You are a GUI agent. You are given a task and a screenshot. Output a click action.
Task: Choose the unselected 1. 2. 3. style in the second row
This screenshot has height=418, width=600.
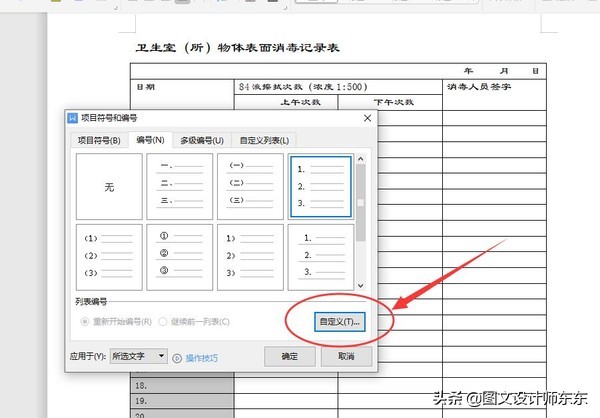point(321,257)
